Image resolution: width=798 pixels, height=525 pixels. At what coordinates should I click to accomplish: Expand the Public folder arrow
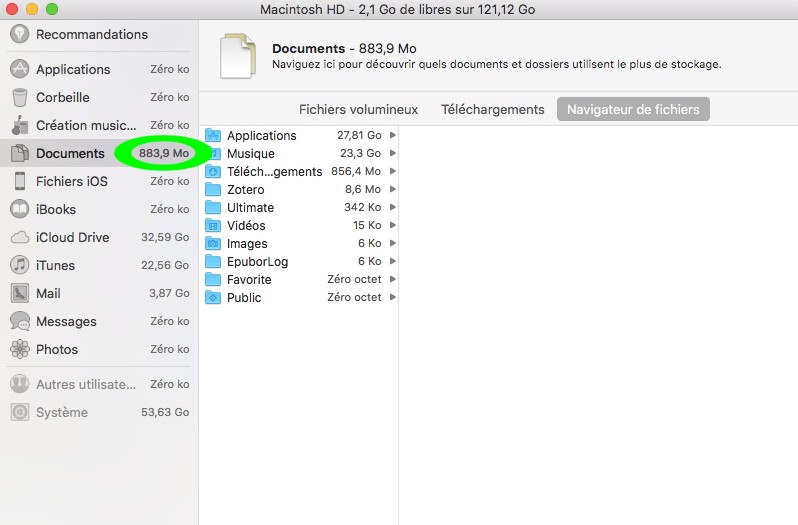pos(392,297)
